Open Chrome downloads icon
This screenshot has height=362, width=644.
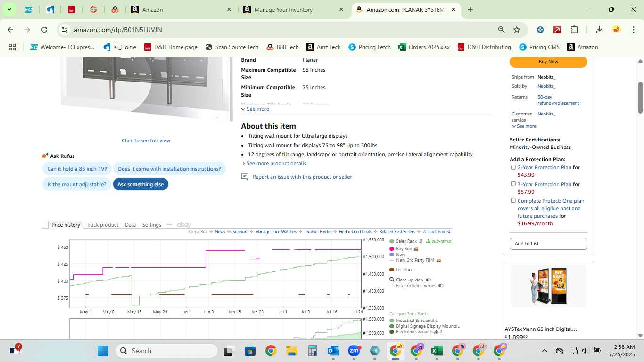coord(600,30)
